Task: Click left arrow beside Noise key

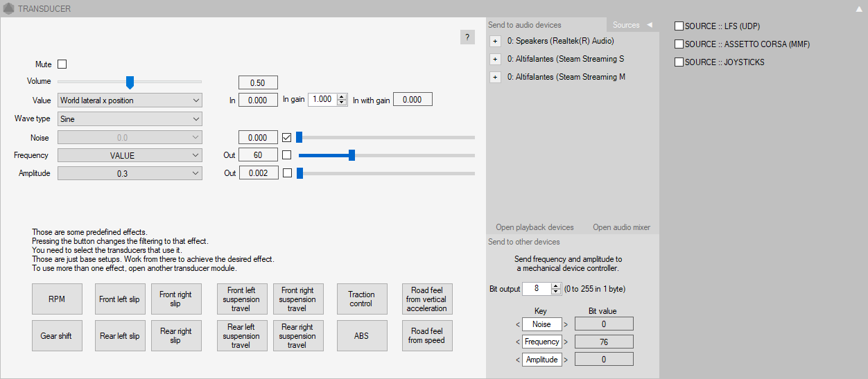Action: tap(517, 324)
